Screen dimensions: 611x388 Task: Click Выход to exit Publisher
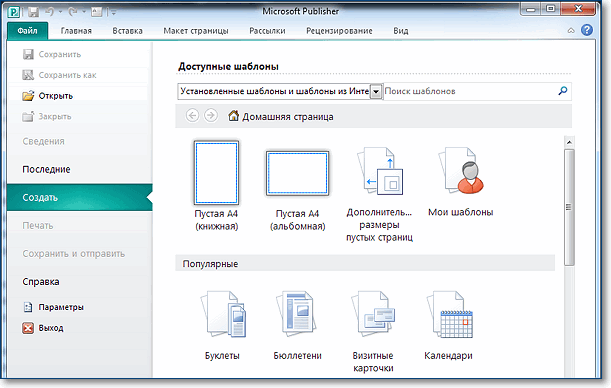pos(43,328)
